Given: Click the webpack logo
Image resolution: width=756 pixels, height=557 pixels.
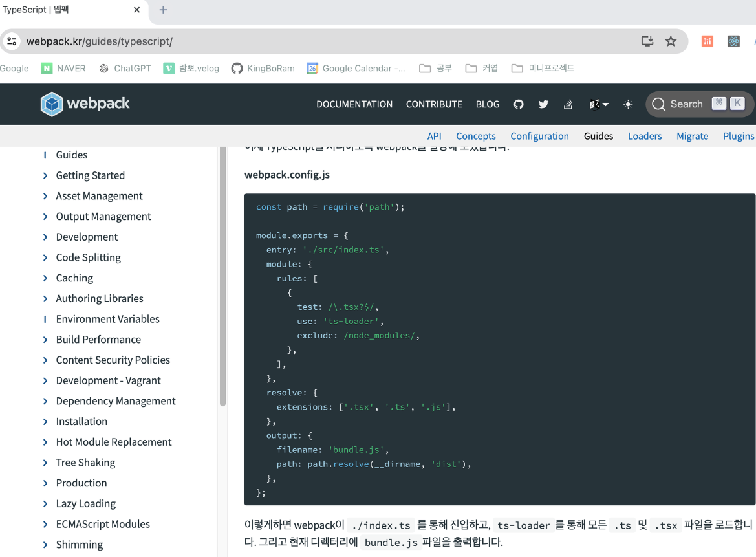Looking at the screenshot, I should point(85,104).
